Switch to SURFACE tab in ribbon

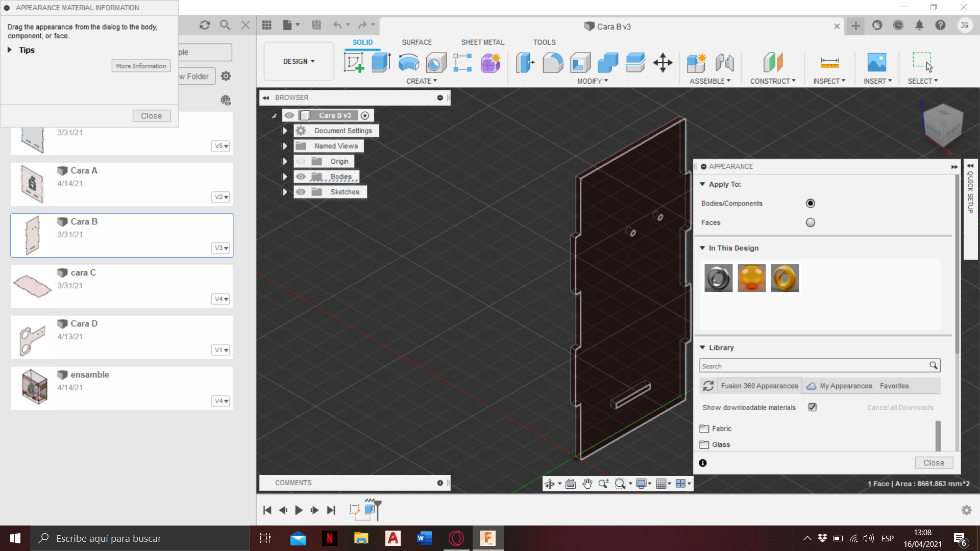point(418,42)
